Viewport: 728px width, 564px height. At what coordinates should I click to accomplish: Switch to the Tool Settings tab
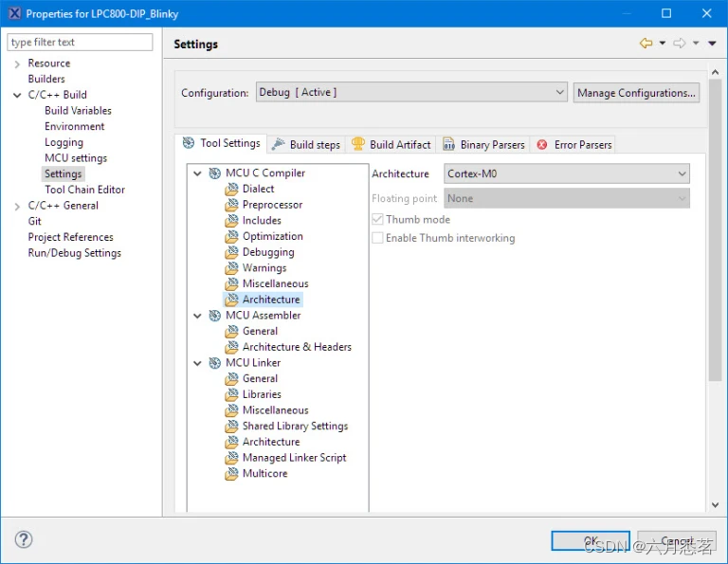pos(222,143)
